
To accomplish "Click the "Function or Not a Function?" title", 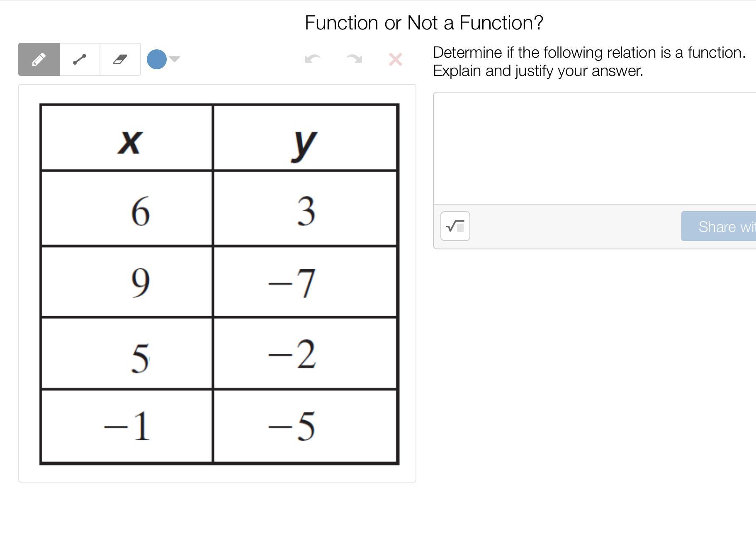I will click(x=424, y=22).
